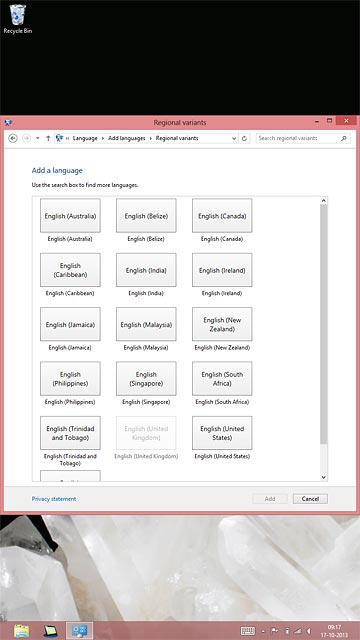Open the touch keyboard from taskbar
The height and width of the screenshot is (640, 360).
[x=248, y=631]
